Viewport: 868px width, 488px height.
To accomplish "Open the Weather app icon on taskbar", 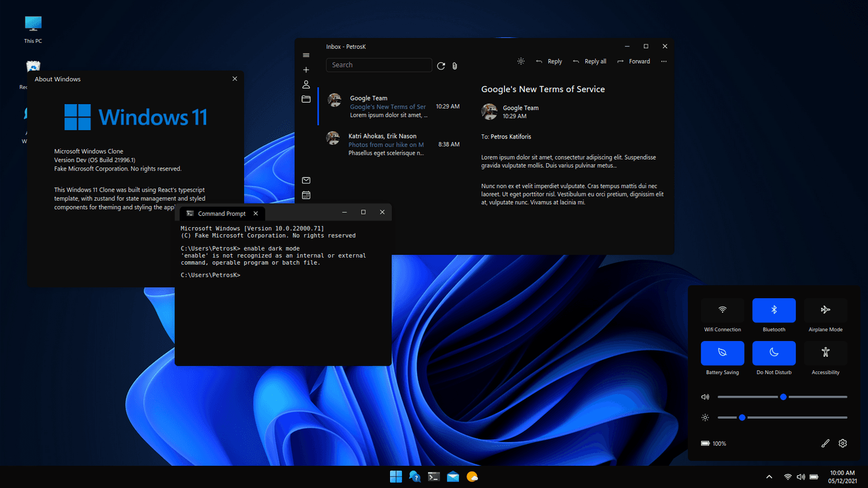I will (x=472, y=477).
